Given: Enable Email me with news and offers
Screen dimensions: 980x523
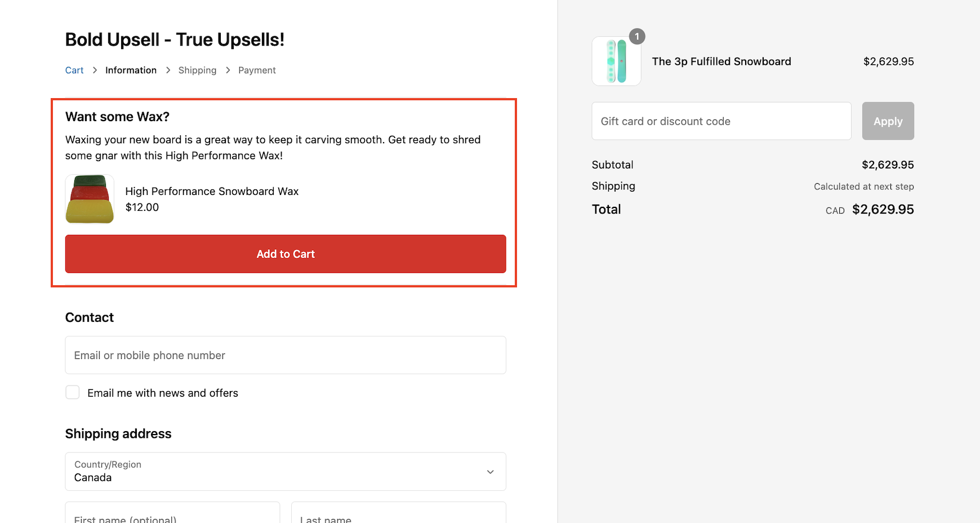Looking at the screenshot, I should (73, 392).
